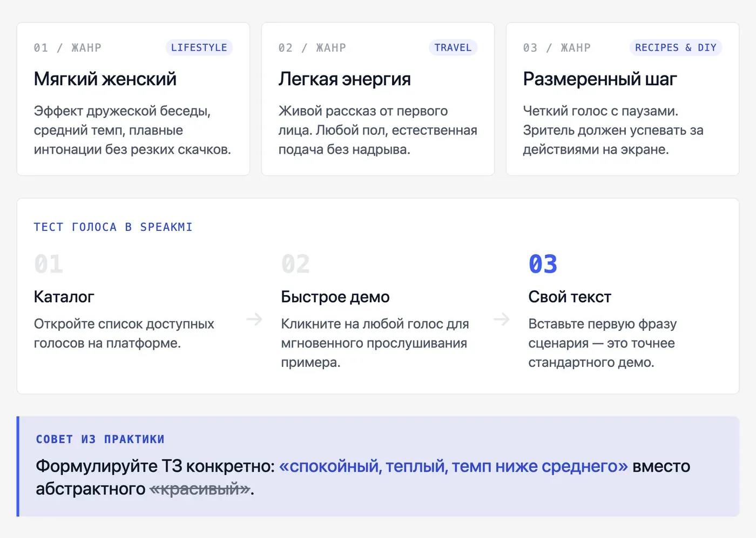
Task: Click the "03 / ЖАНР" label
Action: (557, 47)
